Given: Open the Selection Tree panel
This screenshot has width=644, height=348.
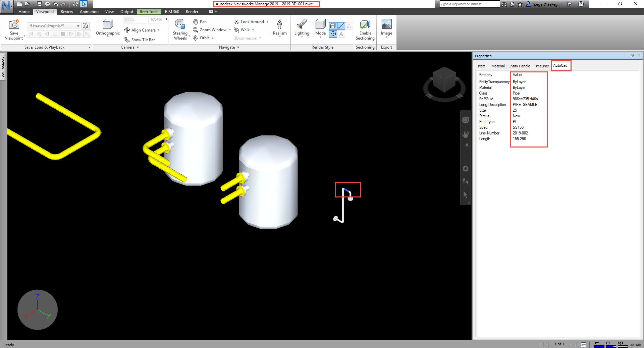Looking at the screenshot, I should (3, 66).
